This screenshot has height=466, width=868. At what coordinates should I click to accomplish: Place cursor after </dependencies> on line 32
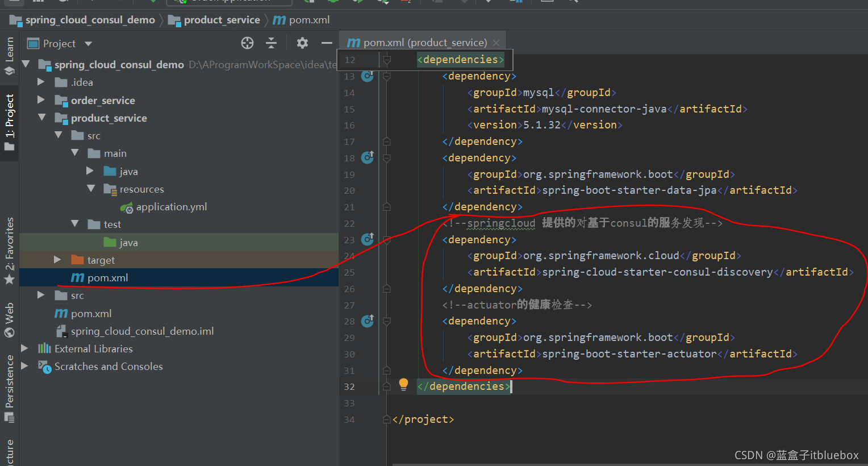coord(511,386)
